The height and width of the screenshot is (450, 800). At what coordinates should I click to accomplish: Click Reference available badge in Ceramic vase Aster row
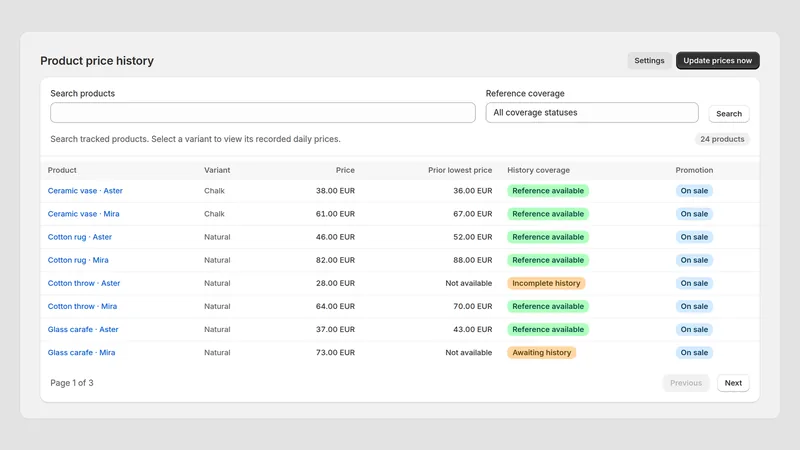click(548, 191)
